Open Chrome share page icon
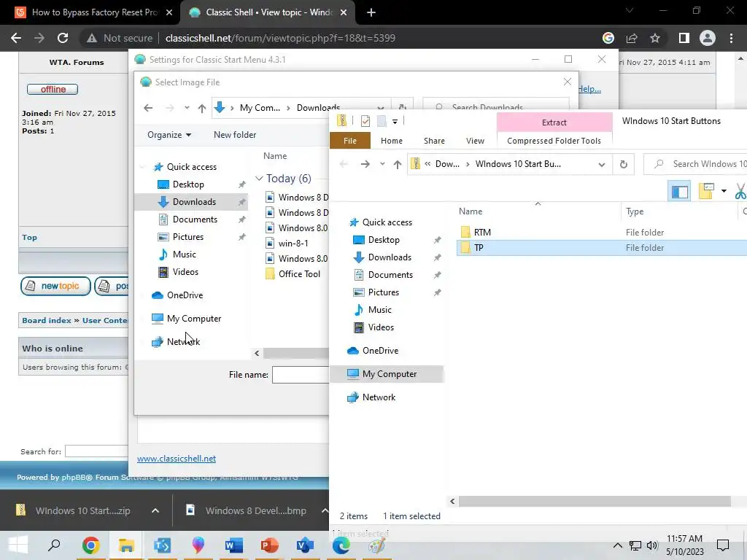The width and height of the screenshot is (747, 560). [x=632, y=38]
